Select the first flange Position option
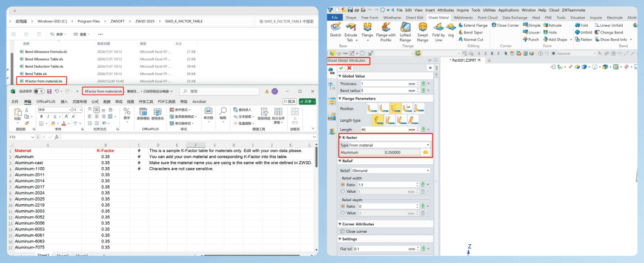The height and width of the screenshot is (263, 644). (372, 108)
